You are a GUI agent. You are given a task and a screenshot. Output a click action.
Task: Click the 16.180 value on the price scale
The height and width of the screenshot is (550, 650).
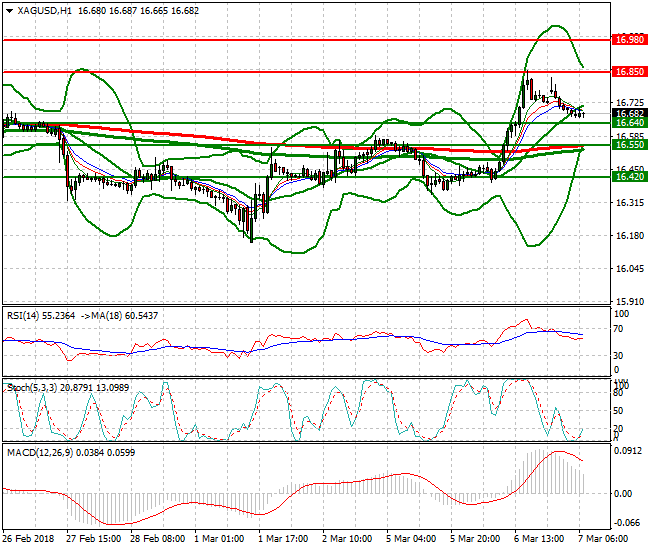(628, 236)
